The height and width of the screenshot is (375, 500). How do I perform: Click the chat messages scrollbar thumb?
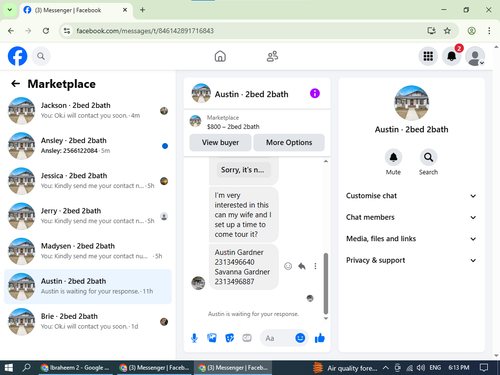coord(326,283)
